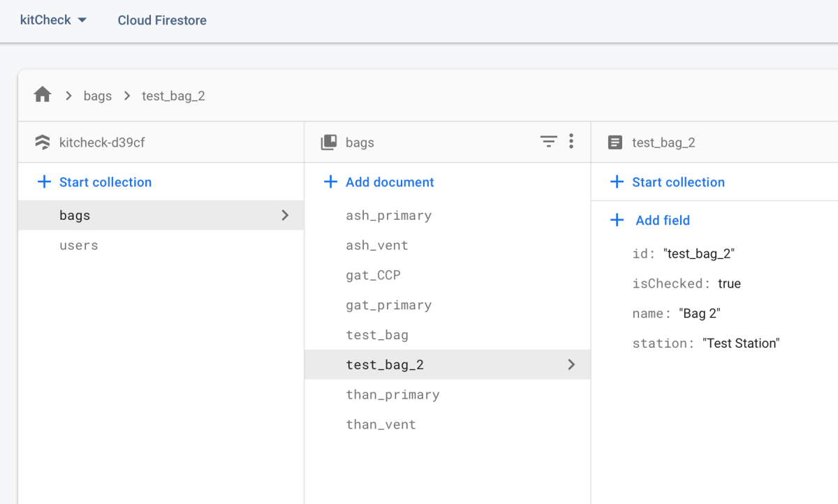Open the than_vent document

(x=381, y=424)
